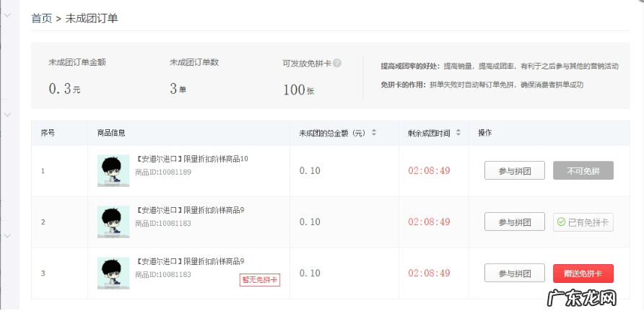Sort by 剩余成团时间 column arrows

(x=458, y=133)
